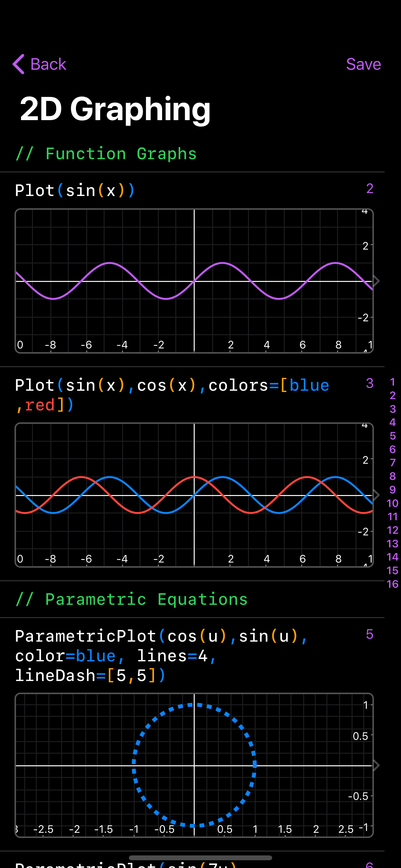The image size is (401, 868).
Task: Tap line number 3 beside Plot colors
Action: click(370, 383)
